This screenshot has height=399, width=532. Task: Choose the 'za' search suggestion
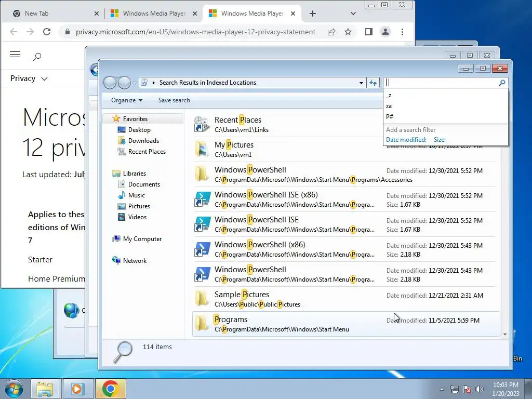point(445,106)
